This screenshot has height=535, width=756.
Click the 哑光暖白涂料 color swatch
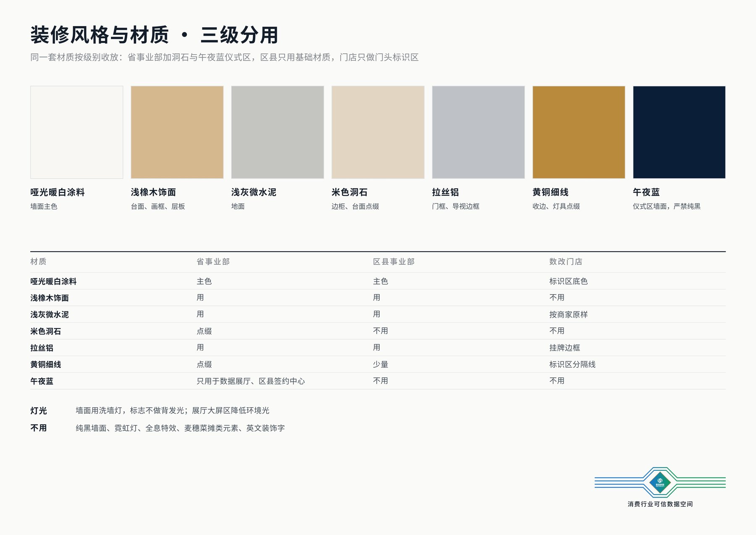click(x=76, y=132)
